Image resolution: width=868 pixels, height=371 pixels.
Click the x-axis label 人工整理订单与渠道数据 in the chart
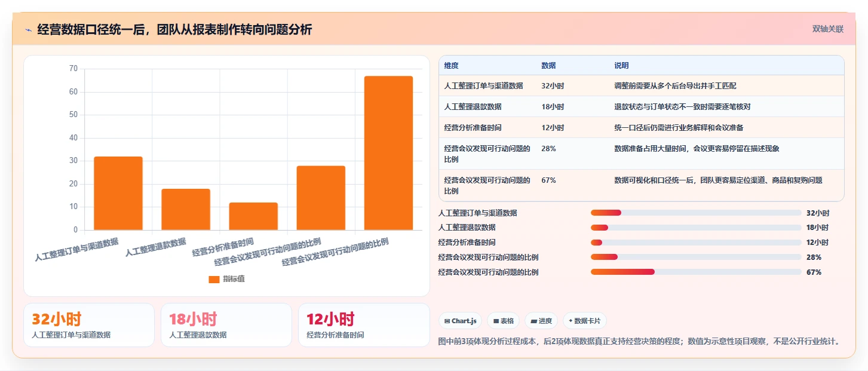tap(76, 250)
